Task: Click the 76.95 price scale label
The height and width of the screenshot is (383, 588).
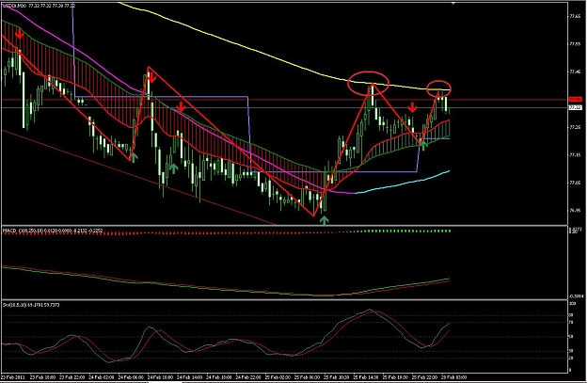Action: 575,211
